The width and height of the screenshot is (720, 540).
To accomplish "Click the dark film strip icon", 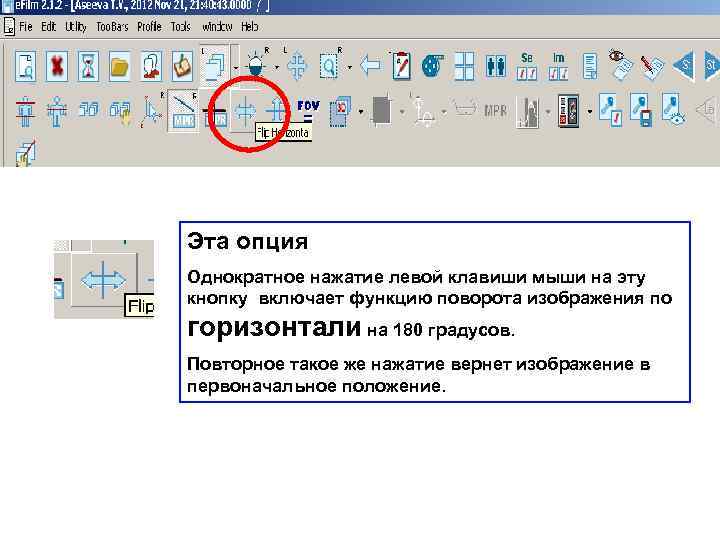I will 568,111.
